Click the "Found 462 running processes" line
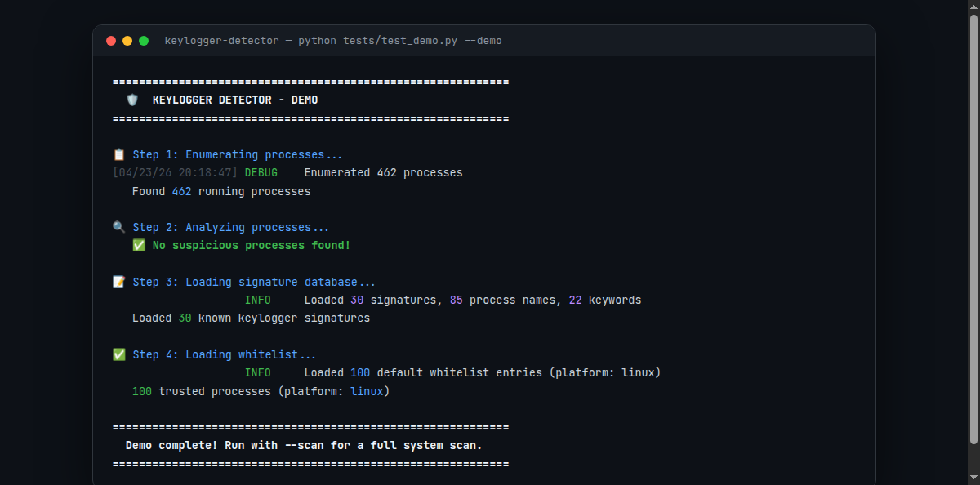This screenshot has width=980, height=485. 221,192
